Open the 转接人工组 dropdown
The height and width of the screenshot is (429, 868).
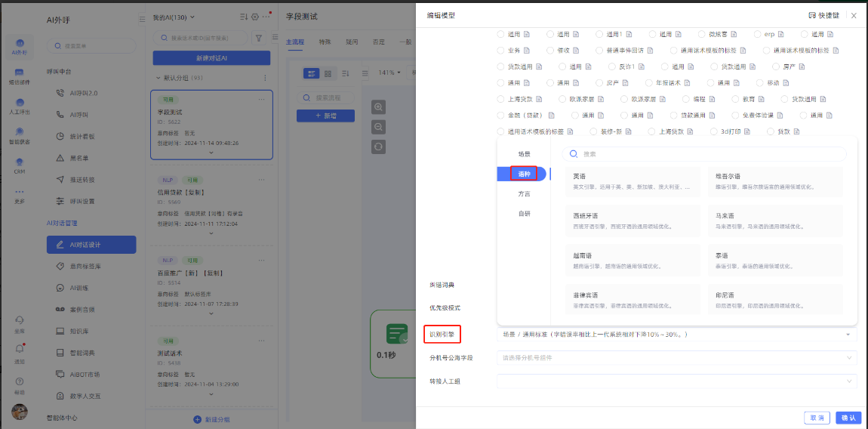(x=676, y=381)
